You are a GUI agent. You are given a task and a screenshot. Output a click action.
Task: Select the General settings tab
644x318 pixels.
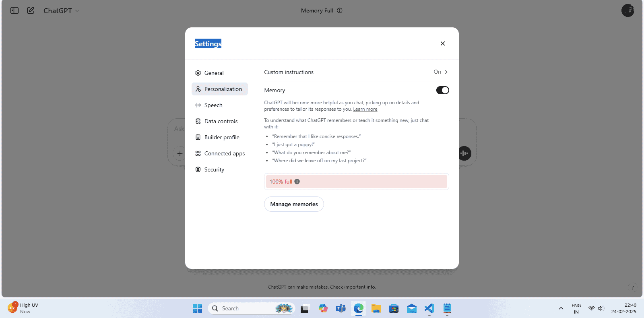220,73
